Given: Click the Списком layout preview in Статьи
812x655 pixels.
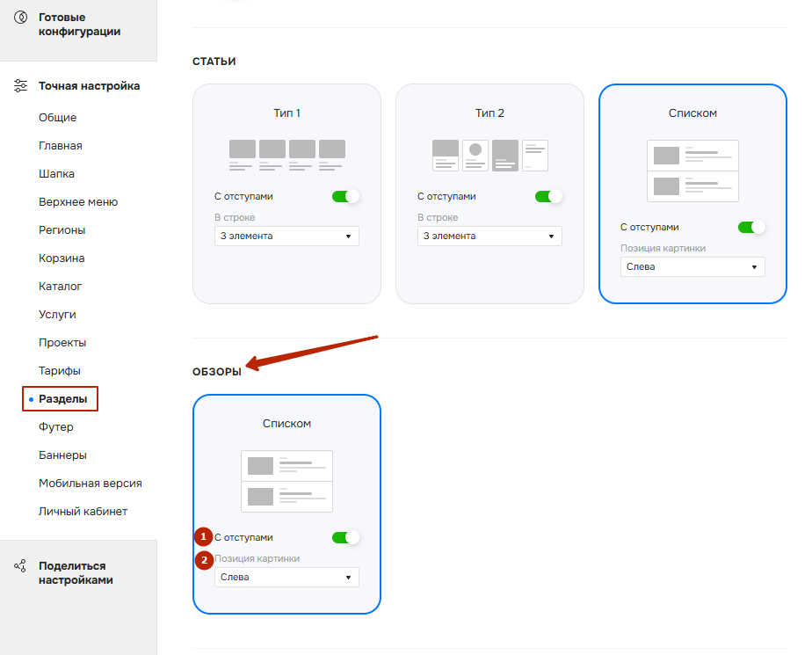Looking at the screenshot, I should 692,171.
